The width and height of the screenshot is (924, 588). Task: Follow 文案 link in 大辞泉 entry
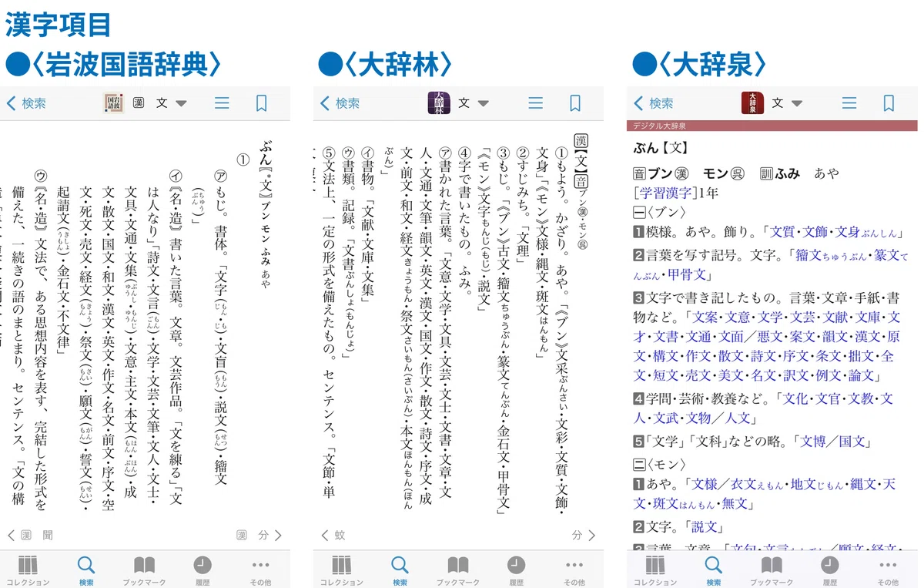click(x=706, y=317)
